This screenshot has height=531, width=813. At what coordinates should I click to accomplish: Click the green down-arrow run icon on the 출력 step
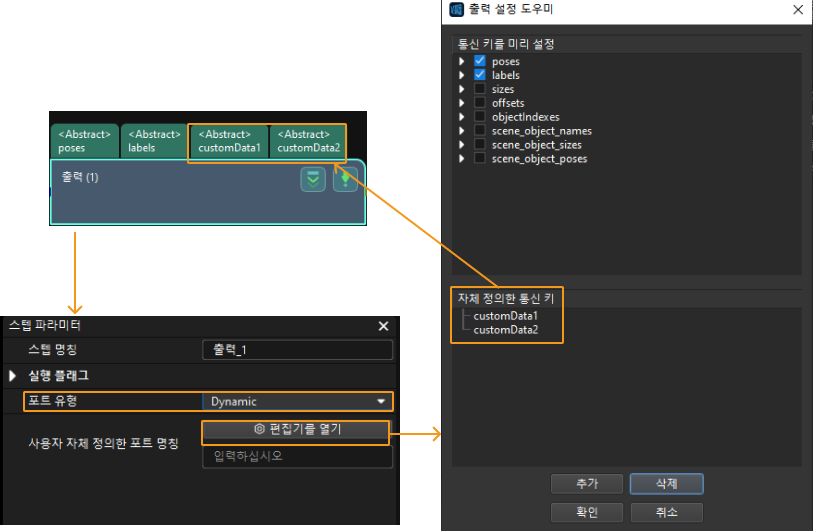click(345, 179)
